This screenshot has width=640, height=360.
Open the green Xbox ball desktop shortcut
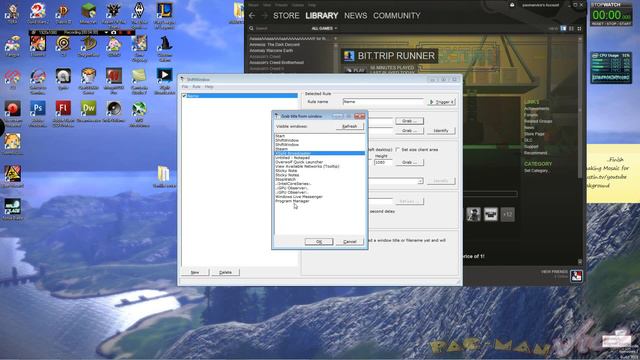139,109
